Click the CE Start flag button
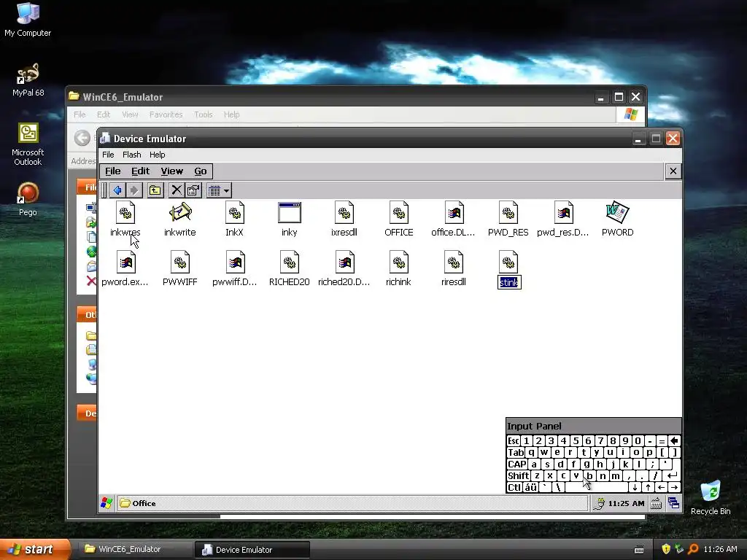Viewport: 747px width, 560px height. coord(107,503)
